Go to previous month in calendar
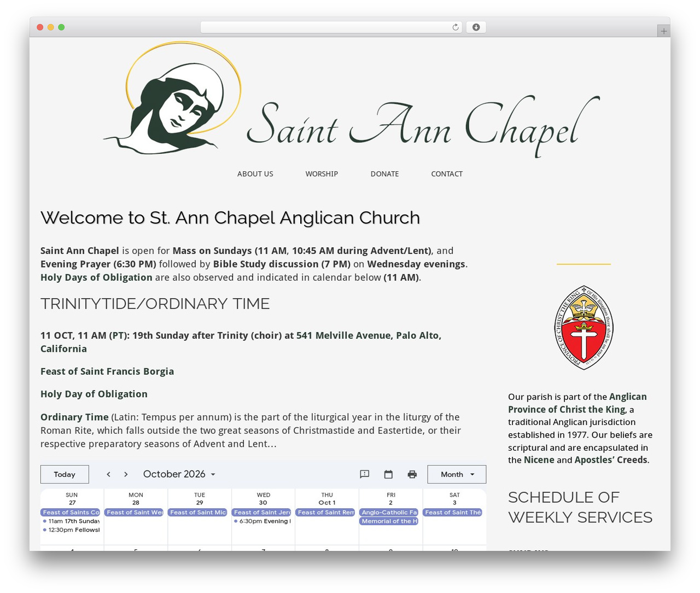Image resolution: width=700 pixels, height=593 pixels. click(x=108, y=474)
